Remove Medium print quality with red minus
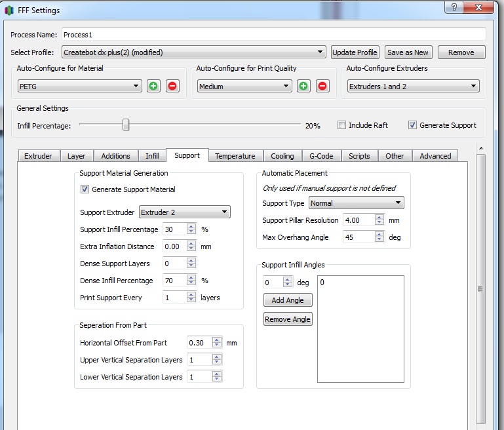504x430 pixels. tap(322, 86)
